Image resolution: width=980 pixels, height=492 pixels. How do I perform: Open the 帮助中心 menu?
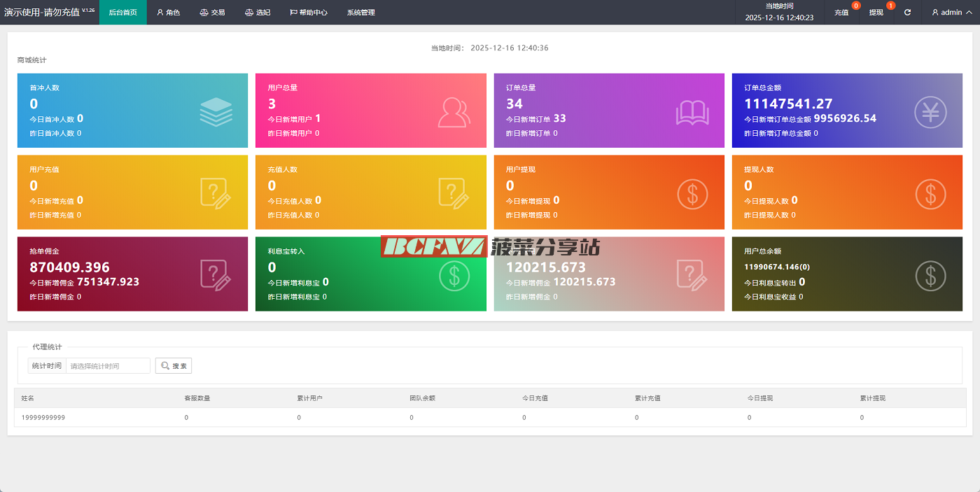(308, 13)
